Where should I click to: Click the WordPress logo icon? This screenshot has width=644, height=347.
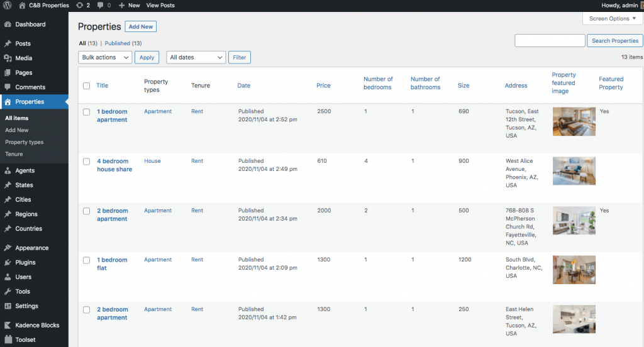coord(8,5)
